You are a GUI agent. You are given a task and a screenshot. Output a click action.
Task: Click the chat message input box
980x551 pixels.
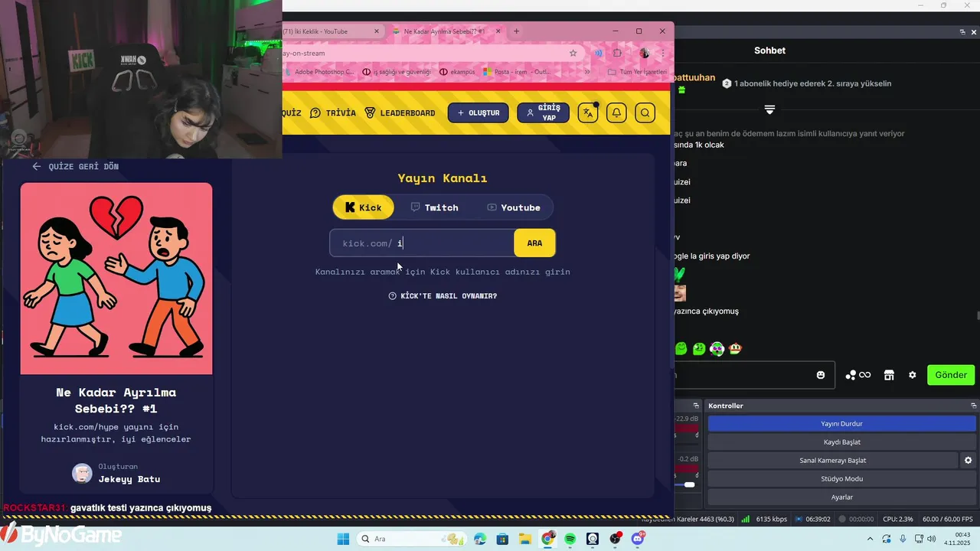tap(754, 375)
